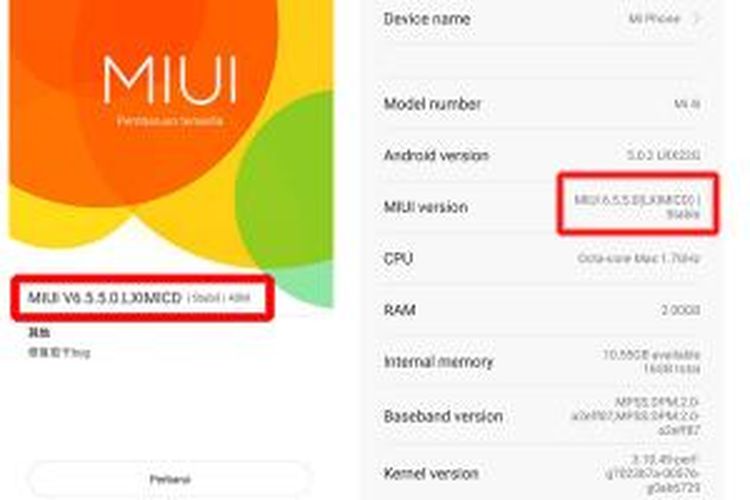Click the changelog text under version heading
The image size is (750, 500).
coord(59,353)
